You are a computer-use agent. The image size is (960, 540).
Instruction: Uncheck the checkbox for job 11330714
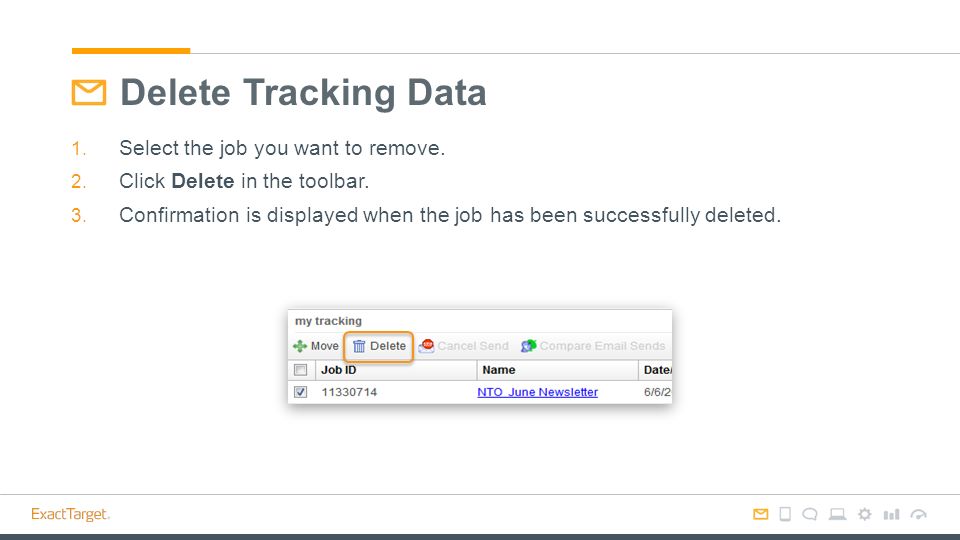(301, 392)
